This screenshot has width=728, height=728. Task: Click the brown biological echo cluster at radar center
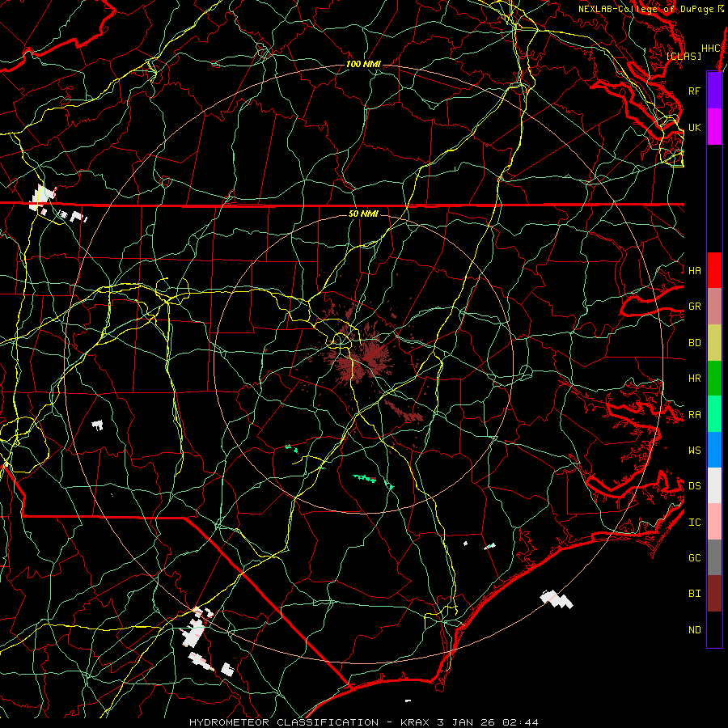(x=362, y=358)
